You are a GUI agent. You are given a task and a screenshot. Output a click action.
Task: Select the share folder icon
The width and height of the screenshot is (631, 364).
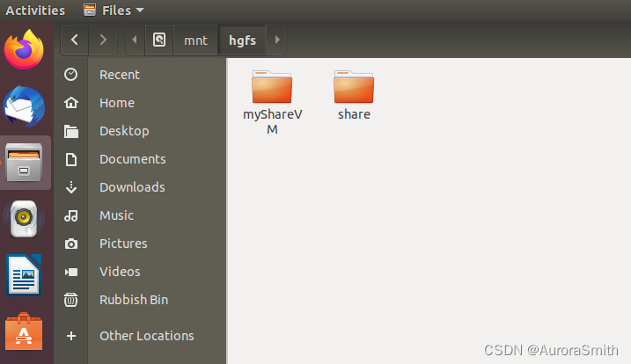(354, 87)
